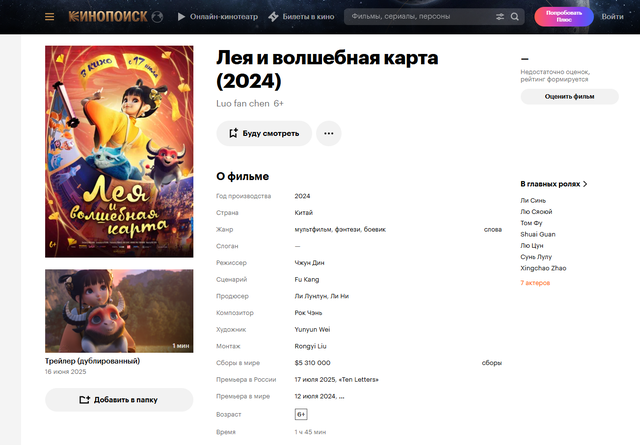Select country Китай link
The width and height of the screenshot is (640, 445).
click(304, 213)
